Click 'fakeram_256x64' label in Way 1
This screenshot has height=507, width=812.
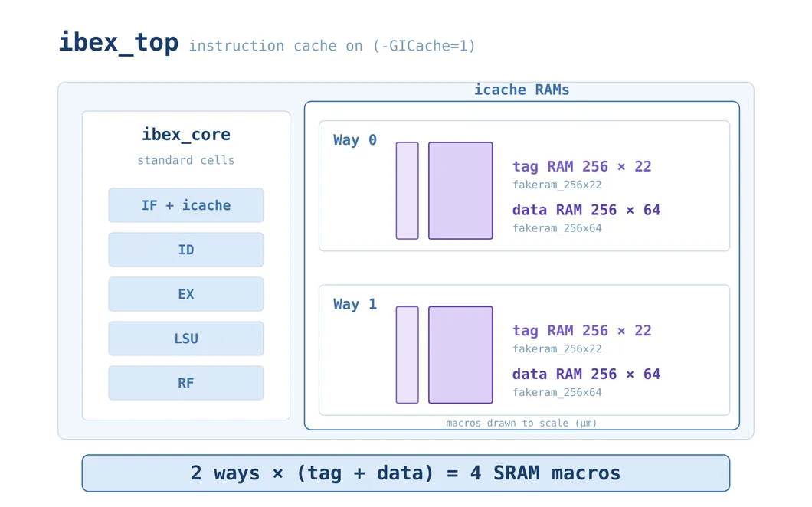557,393
